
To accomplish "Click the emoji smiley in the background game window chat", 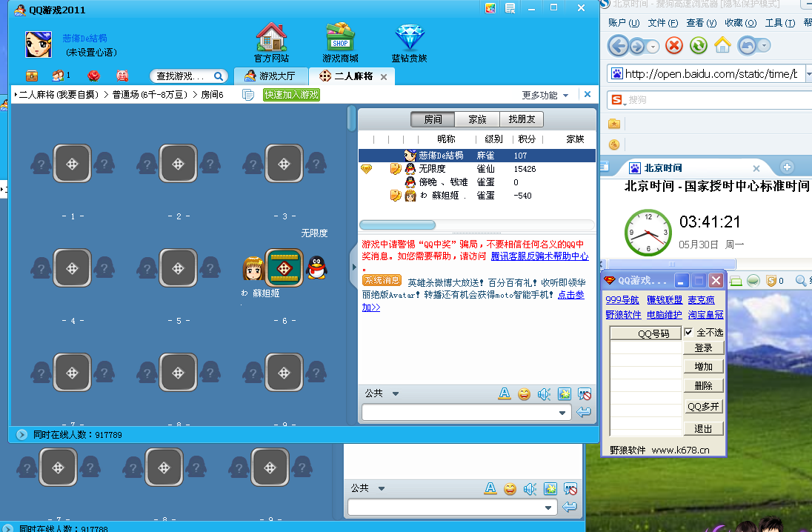I will pyautogui.click(x=510, y=488).
